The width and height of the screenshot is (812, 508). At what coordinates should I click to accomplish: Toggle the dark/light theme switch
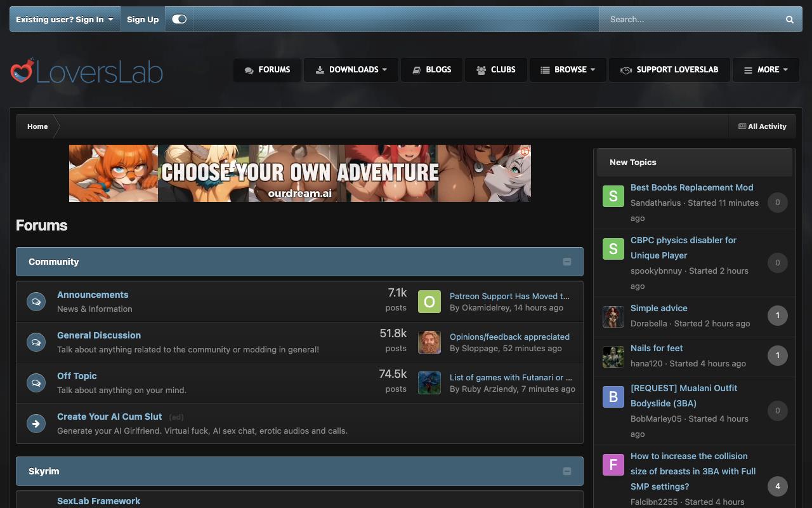(x=179, y=19)
